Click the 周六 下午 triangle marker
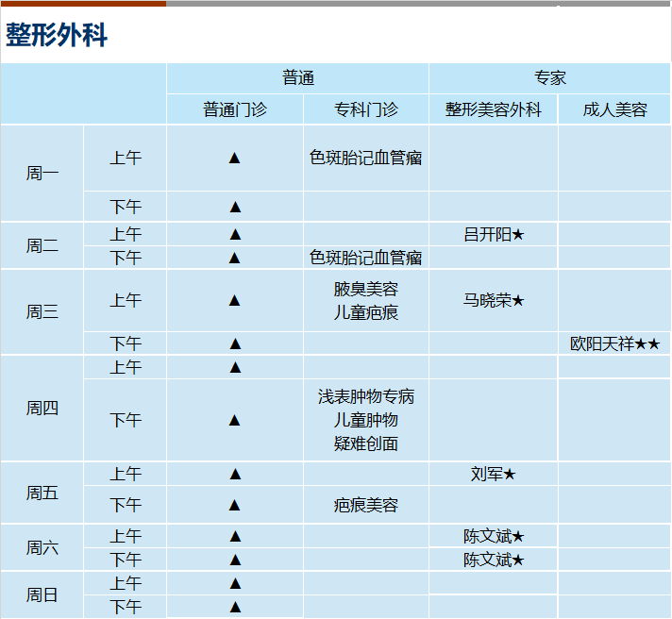Image resolution: width=672 pixels, height=619 pixels. click(x=235, y=560)
